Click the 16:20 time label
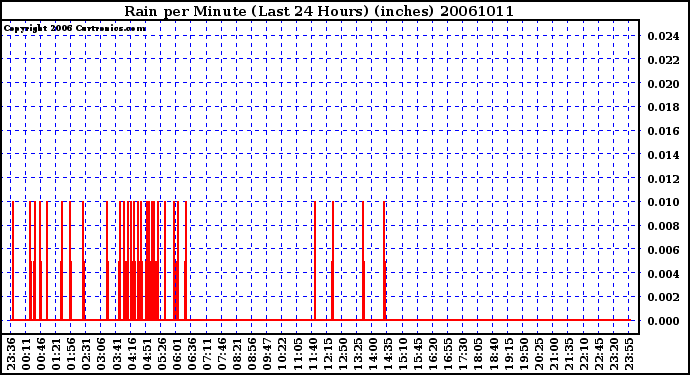The image size is (690, 375). [x=433, y=354]
